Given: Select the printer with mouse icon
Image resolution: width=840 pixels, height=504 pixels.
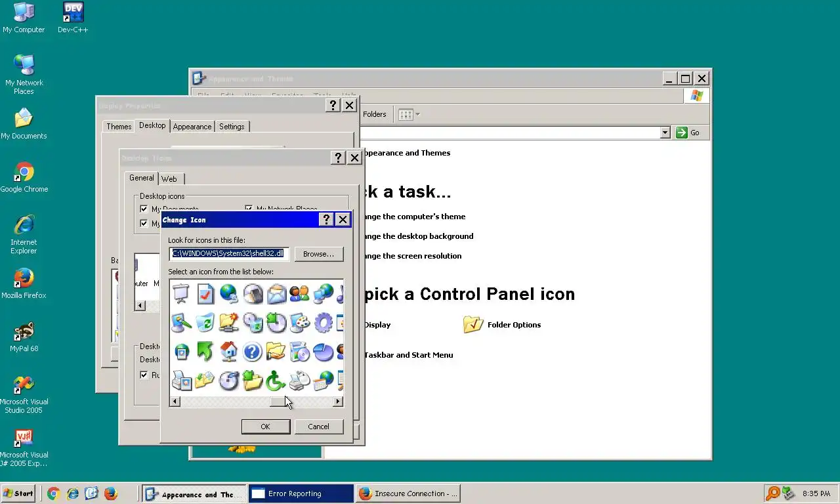Looking at the screenshot, I should (299, 380).
